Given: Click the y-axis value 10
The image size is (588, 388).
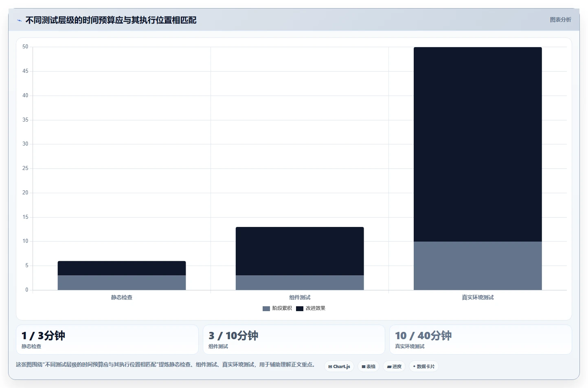Looking at the screenshot, I should (x=25, y=241).
